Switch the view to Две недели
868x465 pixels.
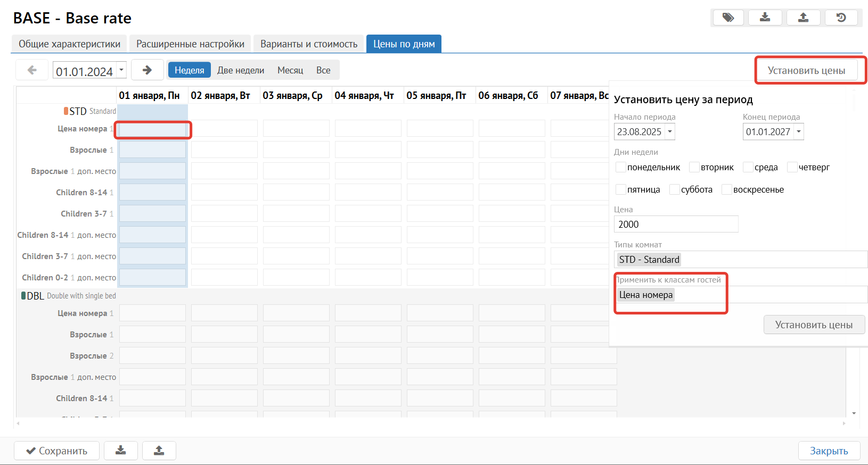click(241, 70)
